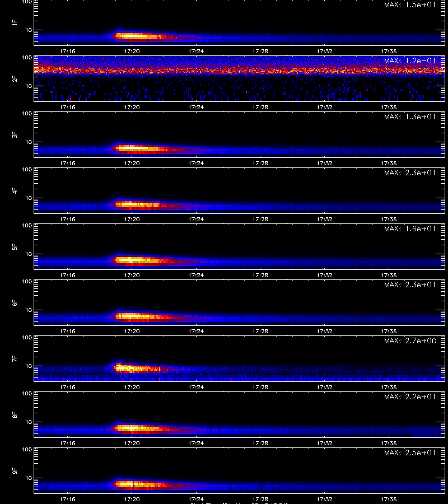This screenshot has height=504, width=448.
Task: Select the 'MAX: 1.2e-01' readout
Action: pyautogui.click(x=410, y=60)
